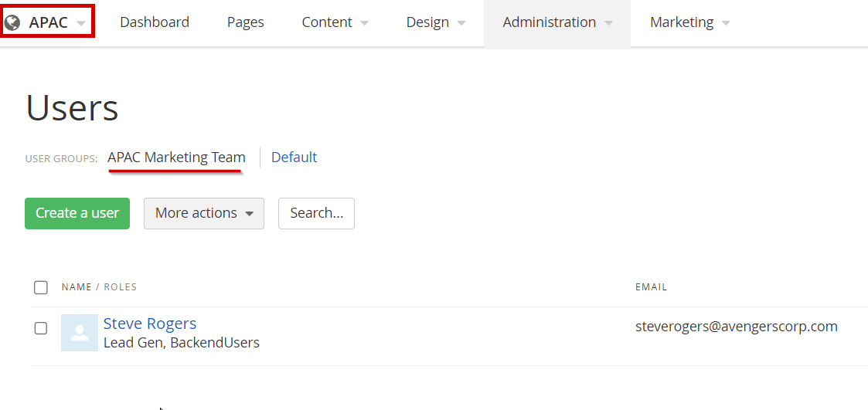Click the globe icon beside APAC

(x=12, y=22)
